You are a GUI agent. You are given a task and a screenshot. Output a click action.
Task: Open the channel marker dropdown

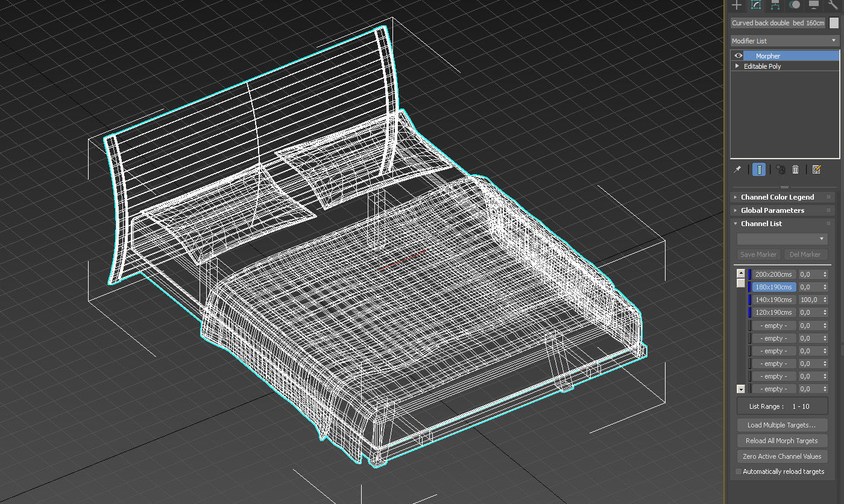(782, 239)
